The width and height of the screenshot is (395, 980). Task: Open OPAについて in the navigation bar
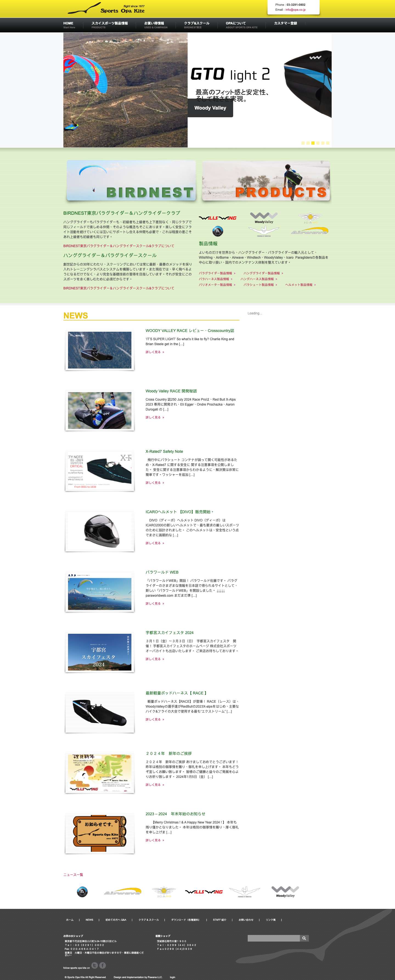coord(241,25)
